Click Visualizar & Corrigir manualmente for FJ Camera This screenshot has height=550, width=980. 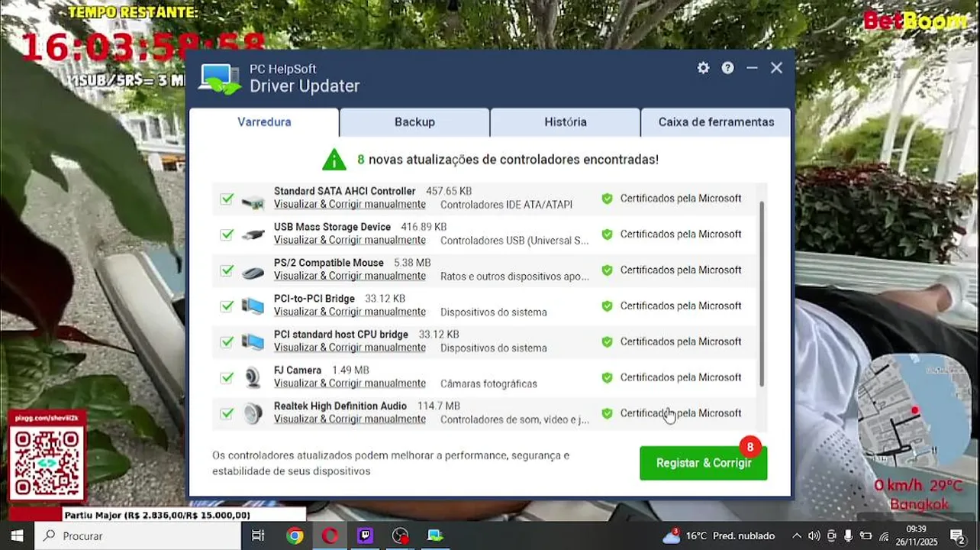click(350, 383)
